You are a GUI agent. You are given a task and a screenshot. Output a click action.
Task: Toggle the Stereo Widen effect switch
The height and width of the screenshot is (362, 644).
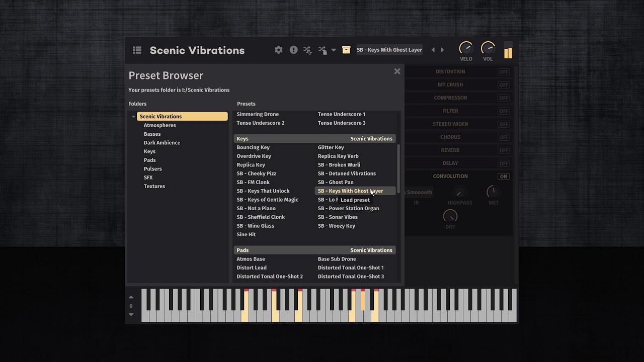point(504,124)
